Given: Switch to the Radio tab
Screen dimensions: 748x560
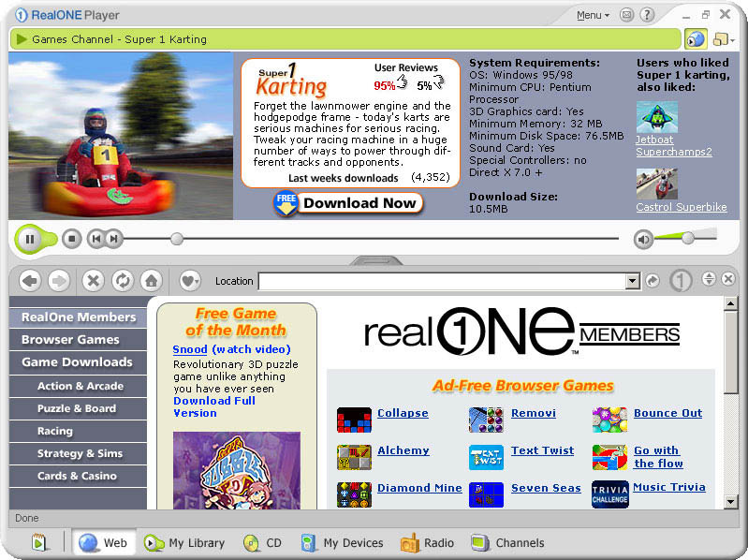Looking at the screenshot, I should [427, 543].
